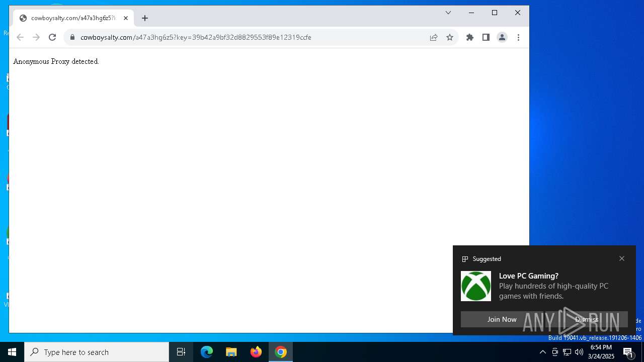The height and width of the screenshot is (362, 644).
Task: Go forward to next page
Action: 36,37
